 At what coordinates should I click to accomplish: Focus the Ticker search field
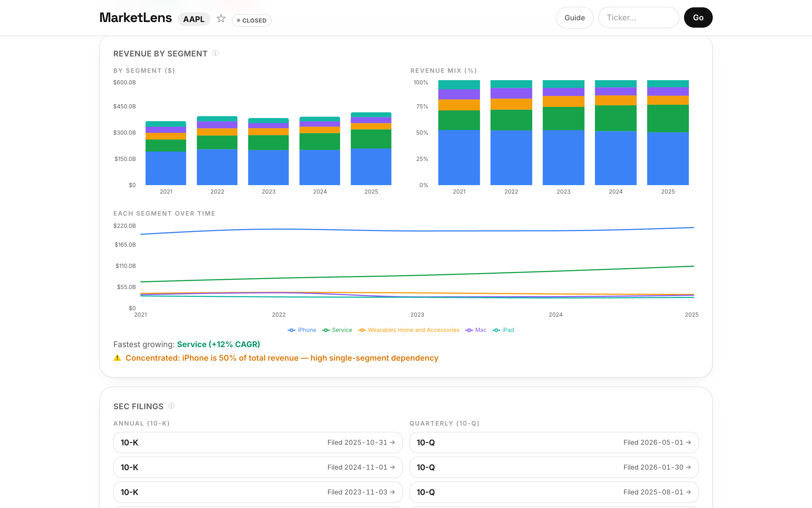click(639, 18)
